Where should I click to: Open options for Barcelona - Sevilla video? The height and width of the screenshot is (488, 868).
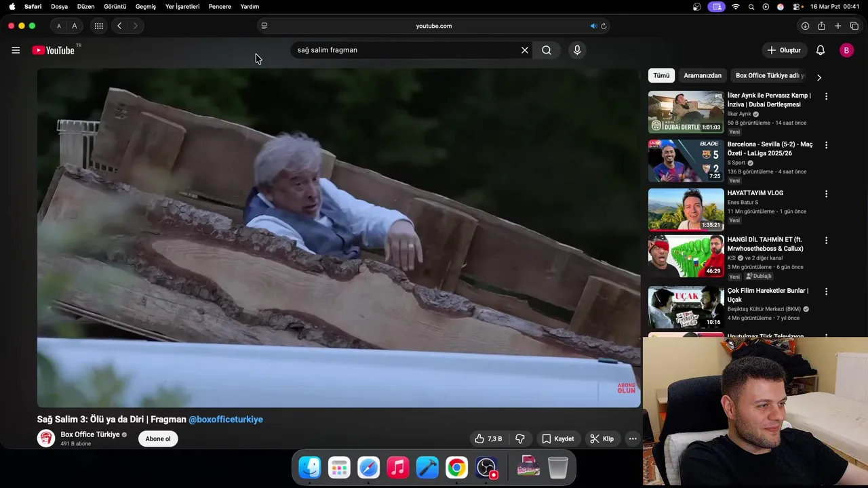click(826, 145)
